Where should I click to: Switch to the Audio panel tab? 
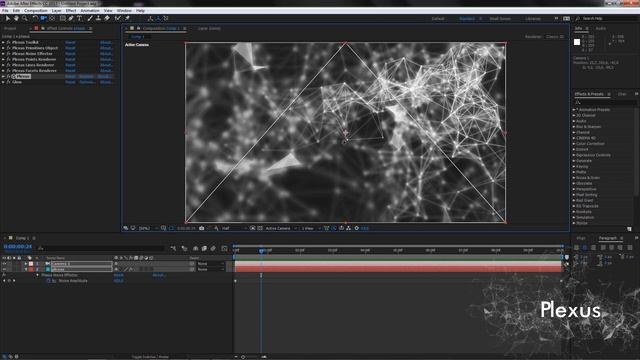pyautogui.click(x=601, y=29)
